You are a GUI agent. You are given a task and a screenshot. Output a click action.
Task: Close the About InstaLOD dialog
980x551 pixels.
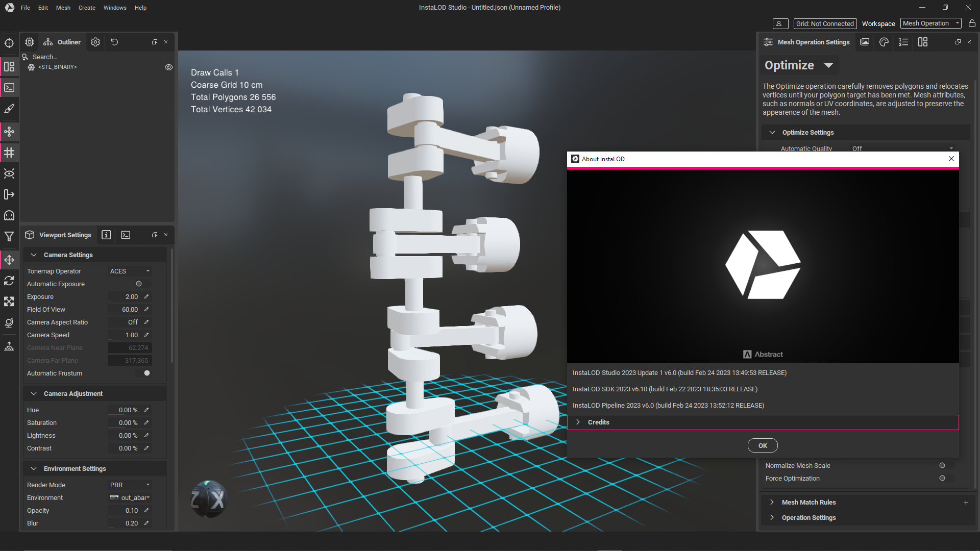click(951, 159)
